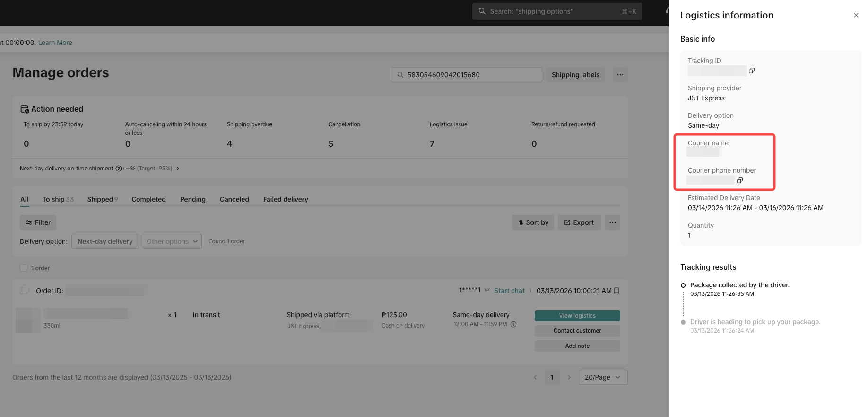Click the order search magnifier icon
This screenshot has height=417, width=868.
400,75
